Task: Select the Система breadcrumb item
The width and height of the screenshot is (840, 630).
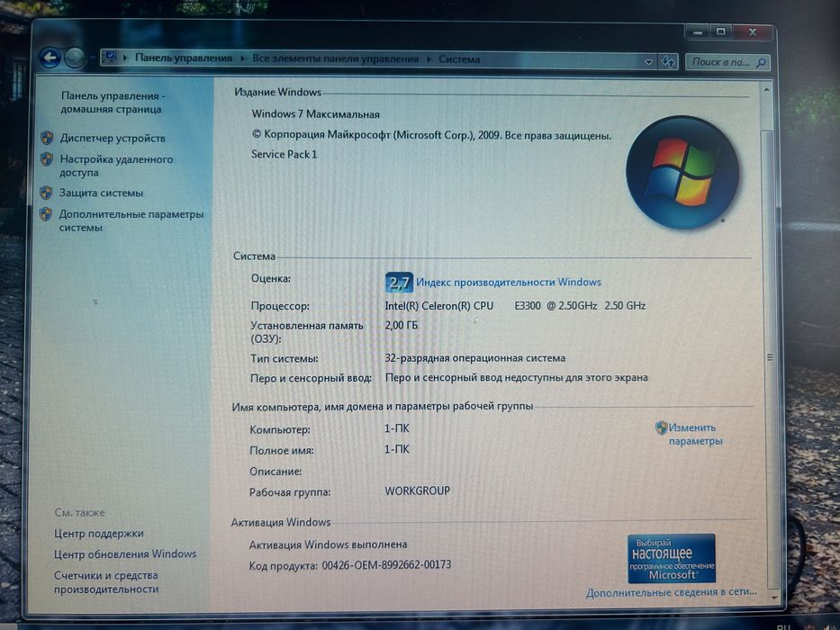Action: click(459, 58)
